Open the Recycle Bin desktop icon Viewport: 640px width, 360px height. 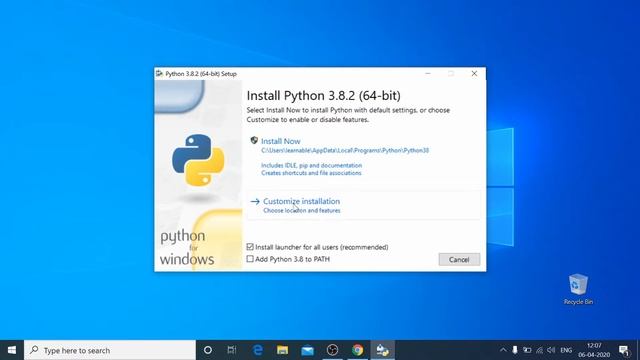pos(578,289)
